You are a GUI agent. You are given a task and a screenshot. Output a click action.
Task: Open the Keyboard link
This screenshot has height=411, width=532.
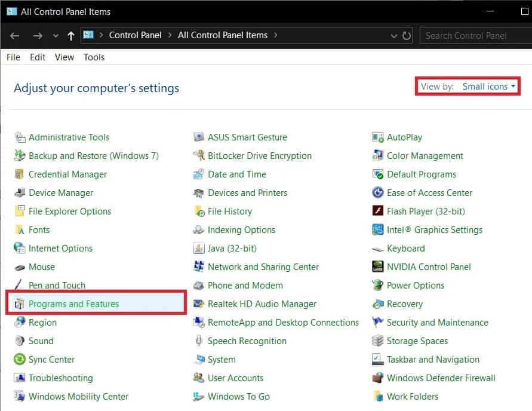406,249
